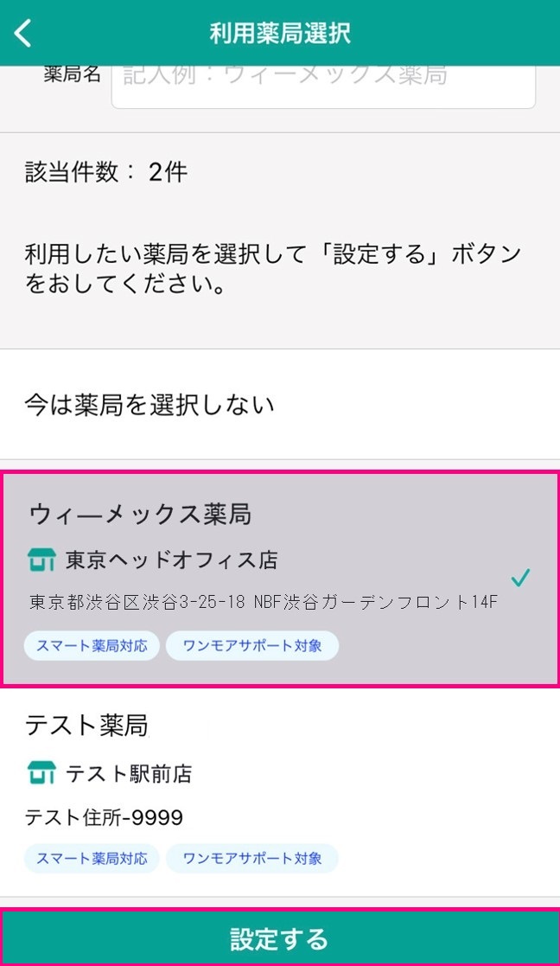Tap the green checkmark on the selected pharmacy
Viewport: 560px width, 966px height.
point(519,578)
